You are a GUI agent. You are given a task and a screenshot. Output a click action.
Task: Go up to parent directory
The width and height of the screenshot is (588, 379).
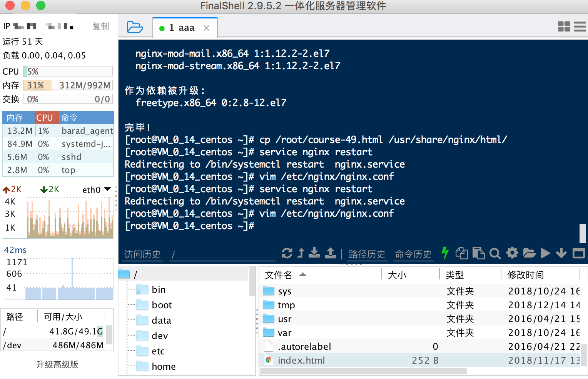[x=301, y=253]
